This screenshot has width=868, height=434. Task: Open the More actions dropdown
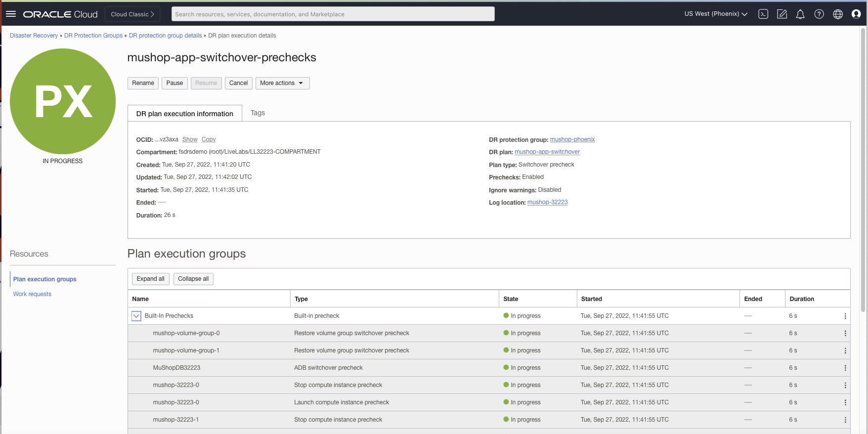pos(282,83)
